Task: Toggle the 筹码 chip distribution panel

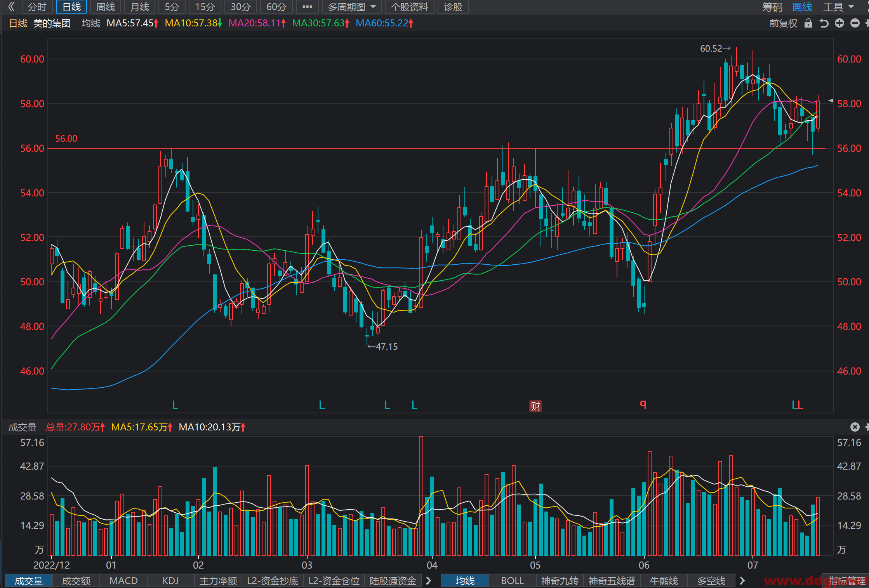Action: (772, 7)
